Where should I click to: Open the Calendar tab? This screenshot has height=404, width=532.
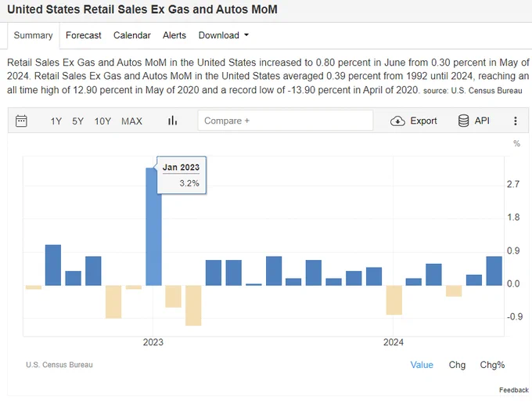132,35
